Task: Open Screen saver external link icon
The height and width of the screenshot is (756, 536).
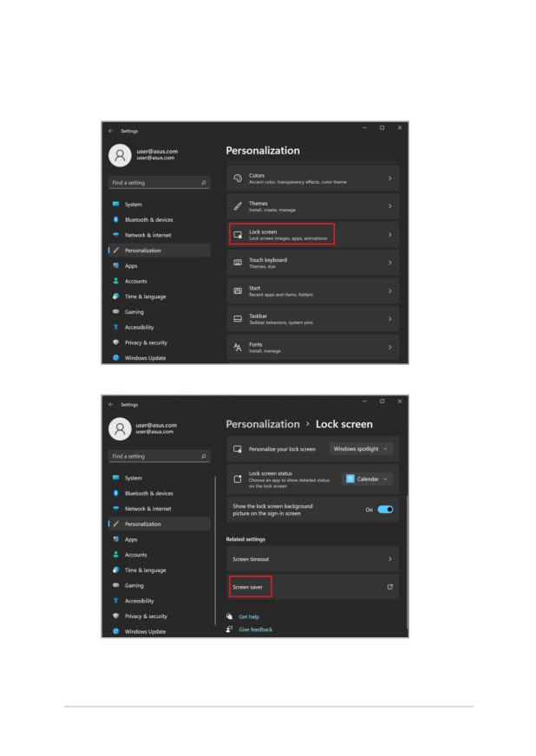Action: (x=389, y=587)
